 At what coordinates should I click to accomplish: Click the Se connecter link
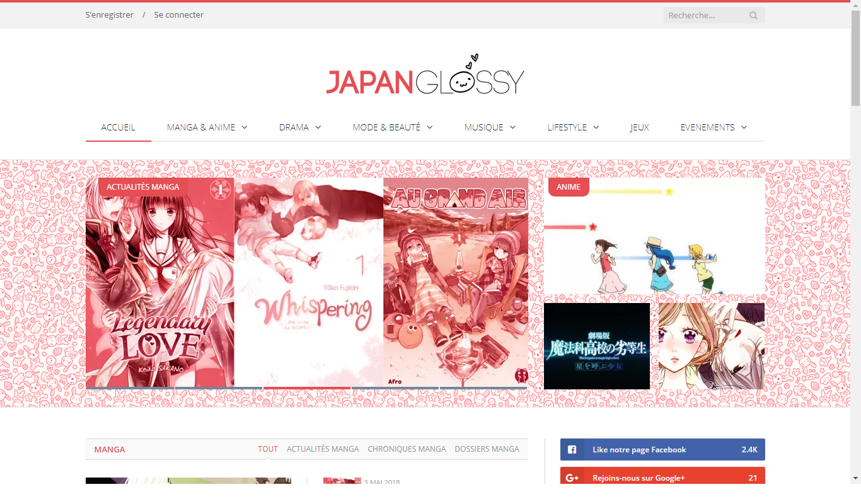click(178, 14)
